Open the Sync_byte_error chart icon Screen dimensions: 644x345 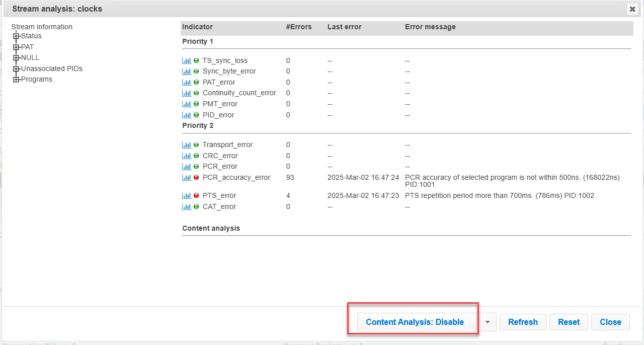point(186,72)
